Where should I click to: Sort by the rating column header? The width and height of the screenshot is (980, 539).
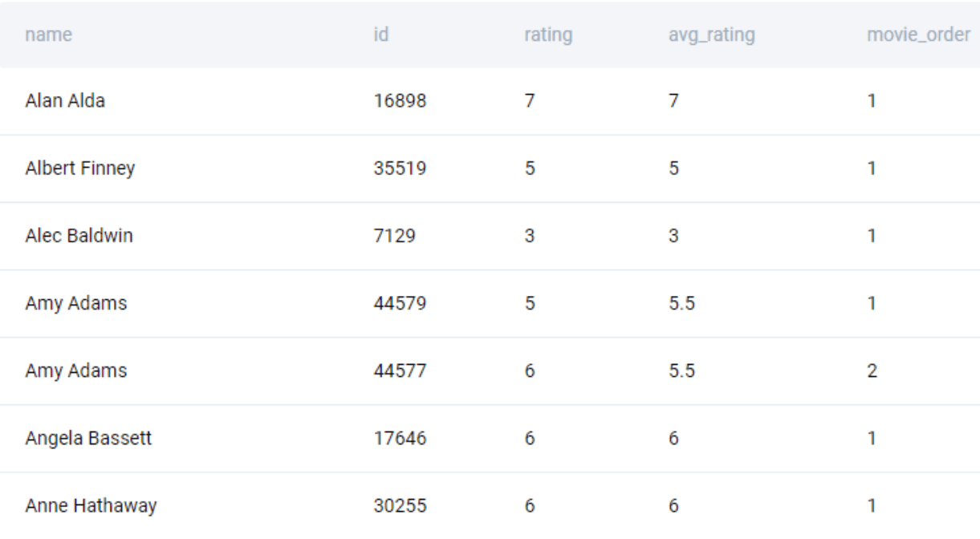547,35
